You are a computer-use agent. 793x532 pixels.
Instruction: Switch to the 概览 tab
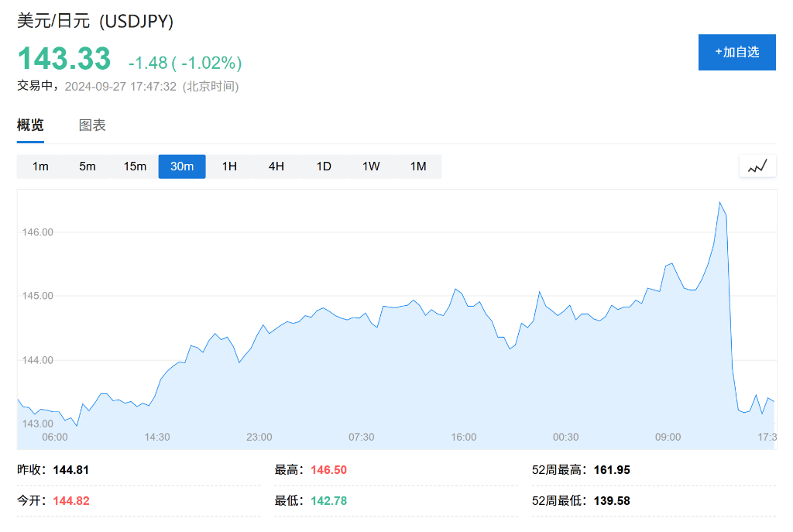30,125
